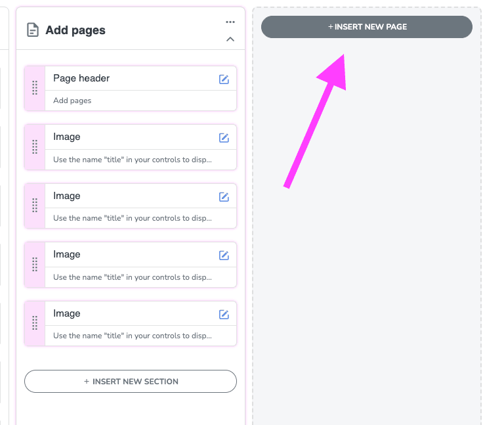This screenshot has width=504, height=425.
Task: Click the Page header drag handle
Action: click(x=35, y=88)
